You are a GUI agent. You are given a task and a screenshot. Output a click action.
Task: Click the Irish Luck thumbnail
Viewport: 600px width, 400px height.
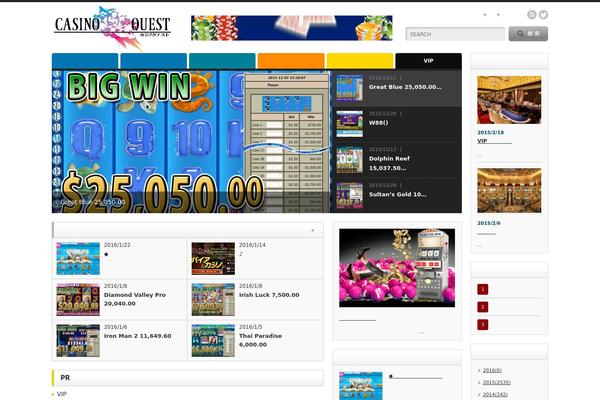213,299
